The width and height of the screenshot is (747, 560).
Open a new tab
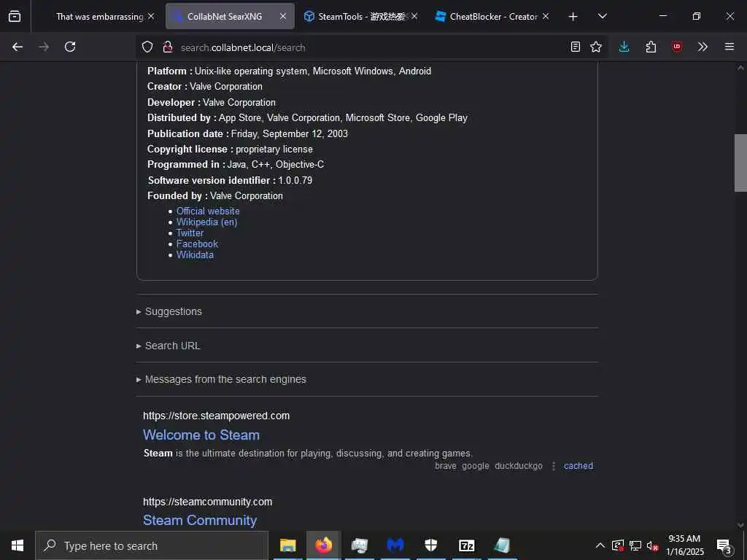[x=573, y=17]
